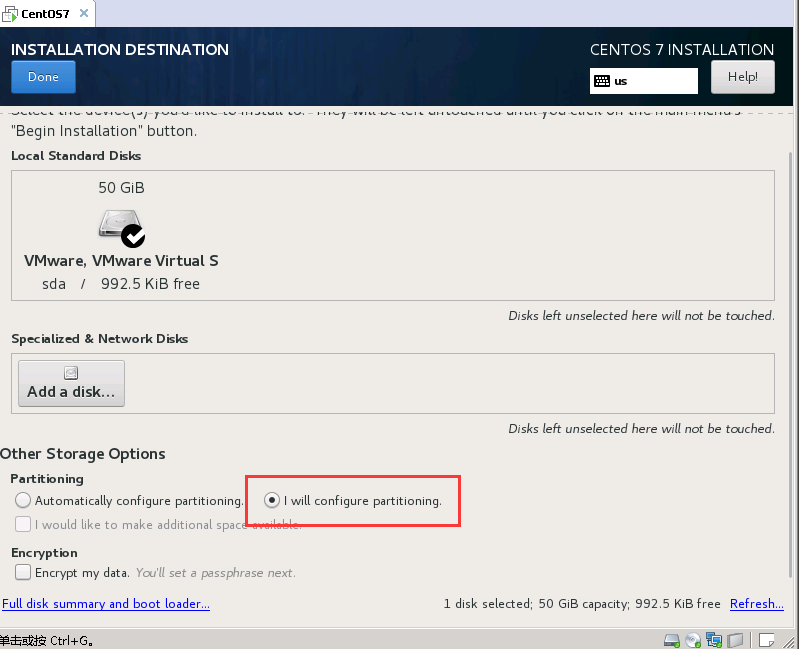This screenshot has height=649, width=799.
Task: Click the CentOS7 tab VM icon
Action: (x=10, y=14)
